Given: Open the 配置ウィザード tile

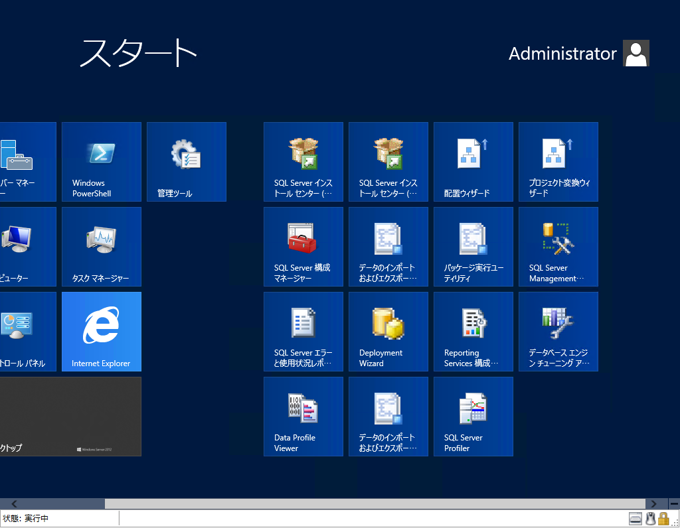Looking at the screenshot, I should (473, 162).
